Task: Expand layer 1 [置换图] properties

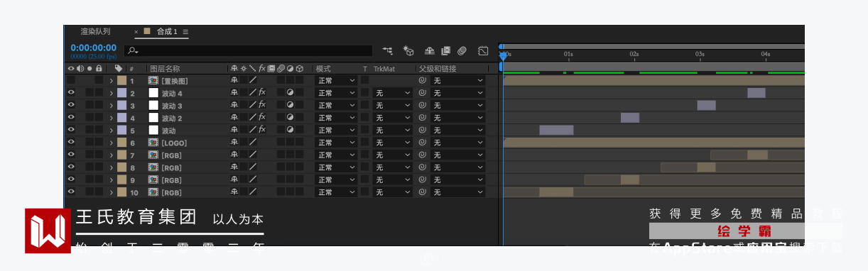Action: pos(111,81)
